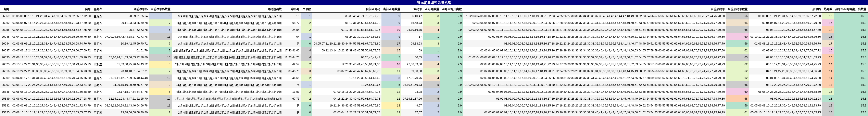
Task: Click warm code cell '16,58,73'
Action: [x=416, y=23]
